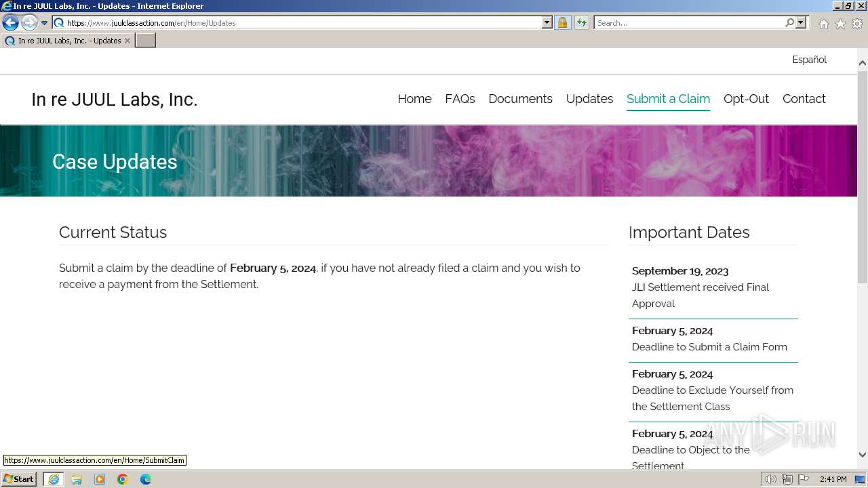Image resolution: width=868 pixels, height=488 pixels.
Task: Open the FAQs page
Action: tap(460, 99)
